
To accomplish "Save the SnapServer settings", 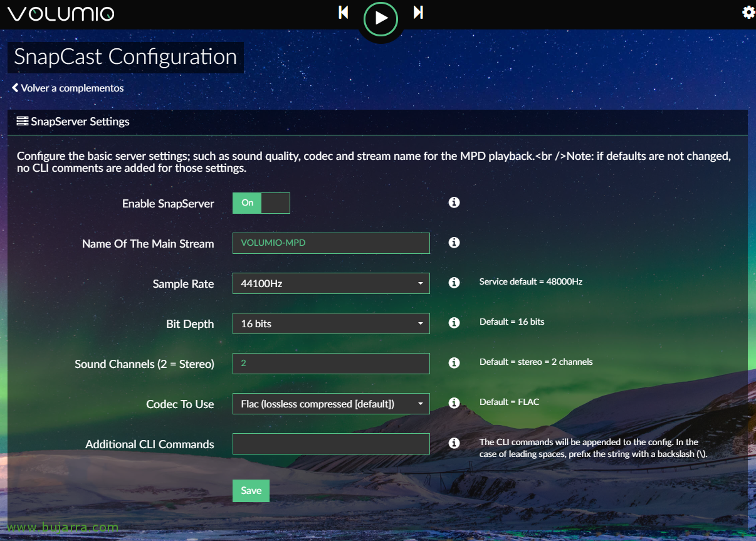I will pyautogui.click(x=251, y=491).
